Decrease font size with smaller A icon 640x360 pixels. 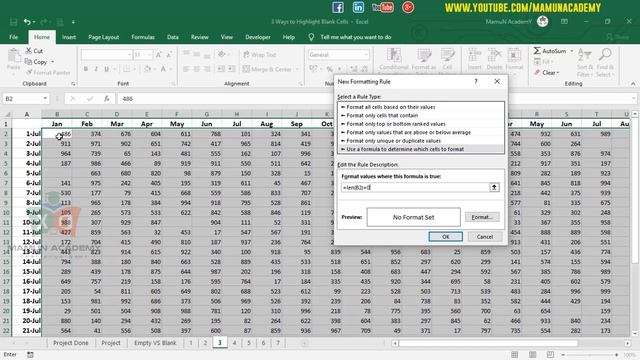point(169,55)
